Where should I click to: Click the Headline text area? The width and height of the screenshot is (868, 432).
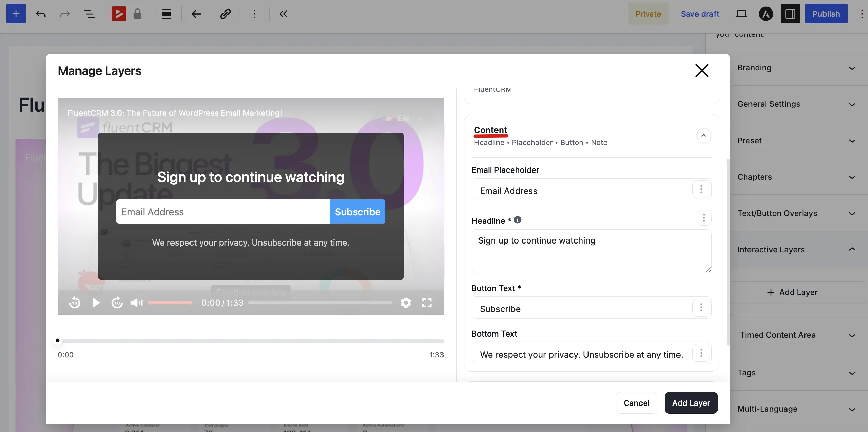[x=591, y=251]
